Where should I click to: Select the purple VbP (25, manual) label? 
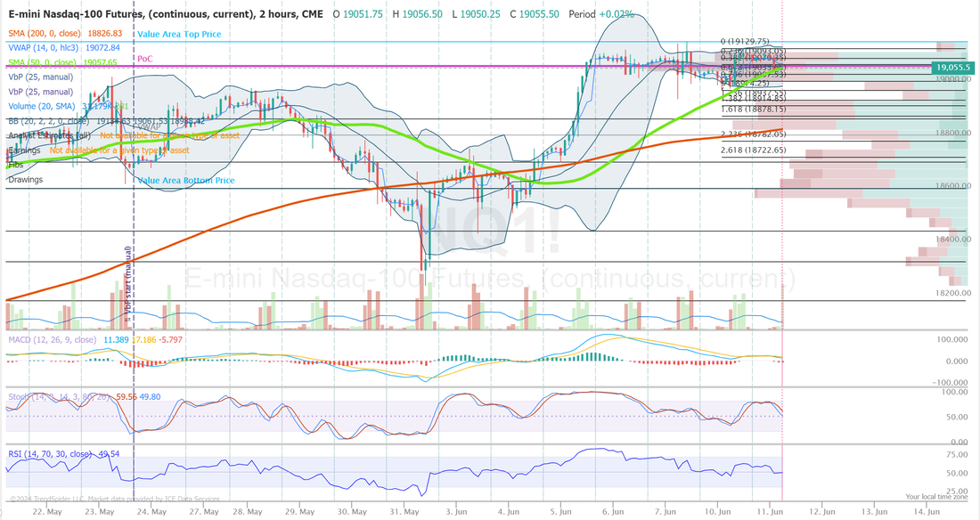pyautogui.click(x=41, y=91)
